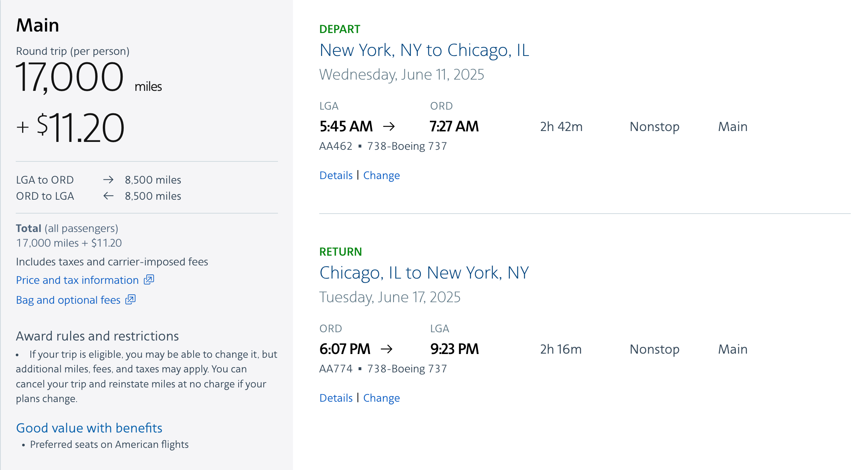
Task: Click the New York, NY to Chicago, IL heading
Action: (x=424, y=50)
